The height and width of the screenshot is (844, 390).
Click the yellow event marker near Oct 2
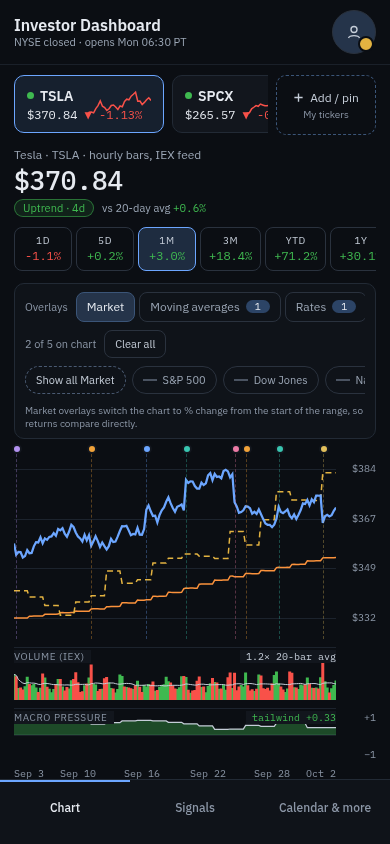tap(324, 449)
